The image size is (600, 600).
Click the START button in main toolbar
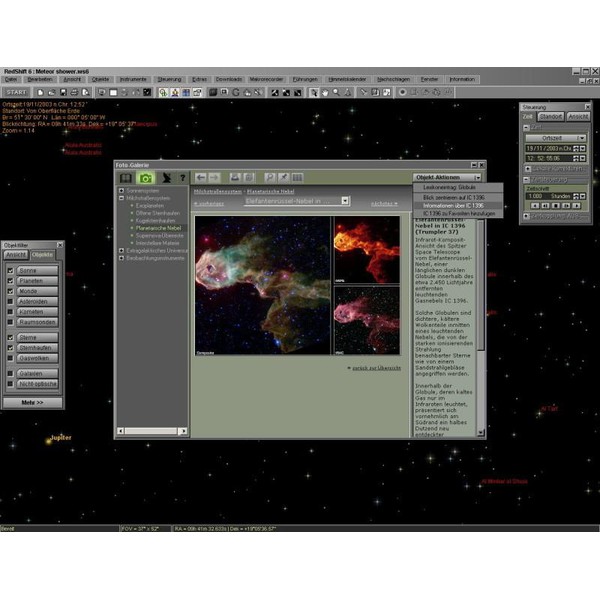17,92
